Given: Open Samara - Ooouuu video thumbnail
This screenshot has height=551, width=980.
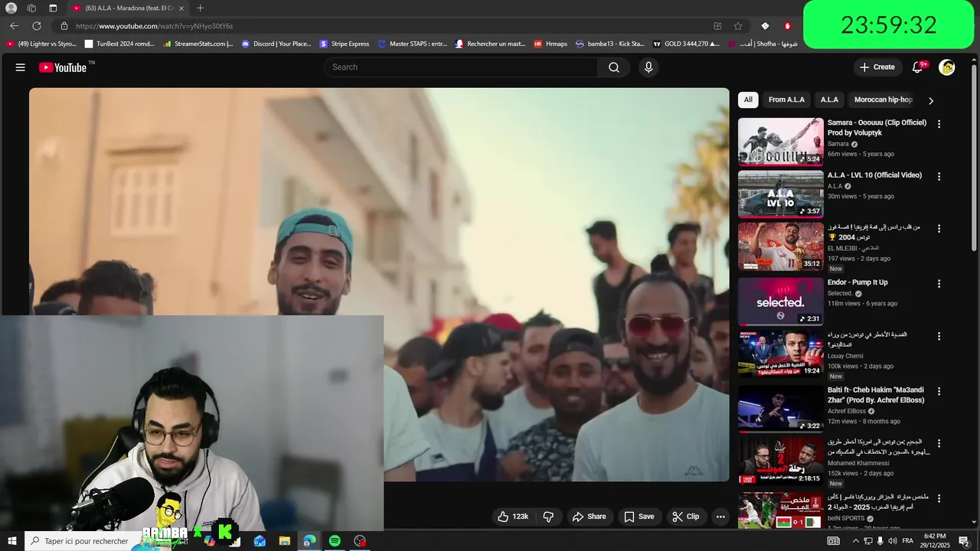Looking at the screenshot, I should (x=780, y=142).
